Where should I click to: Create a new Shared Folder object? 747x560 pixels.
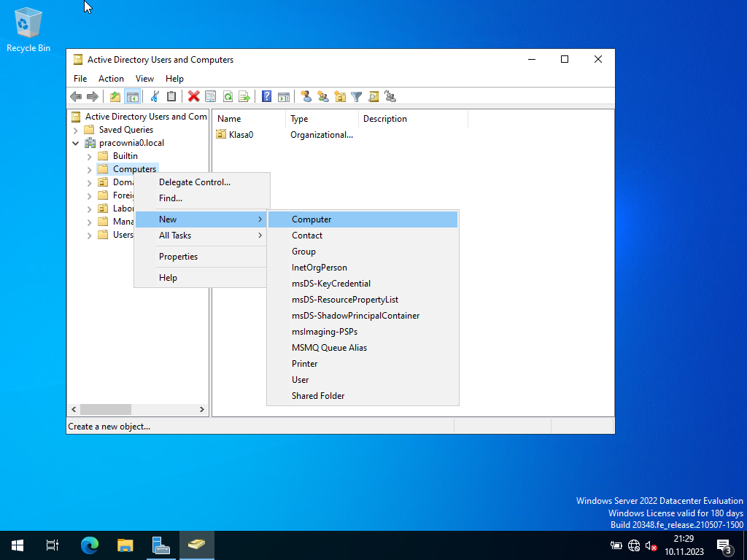[x=363, y=396]
